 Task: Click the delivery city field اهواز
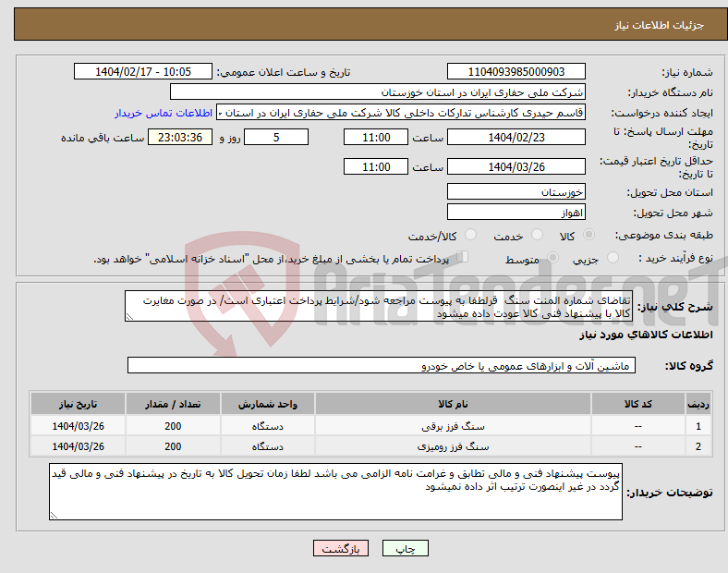(x=516, y=213)
